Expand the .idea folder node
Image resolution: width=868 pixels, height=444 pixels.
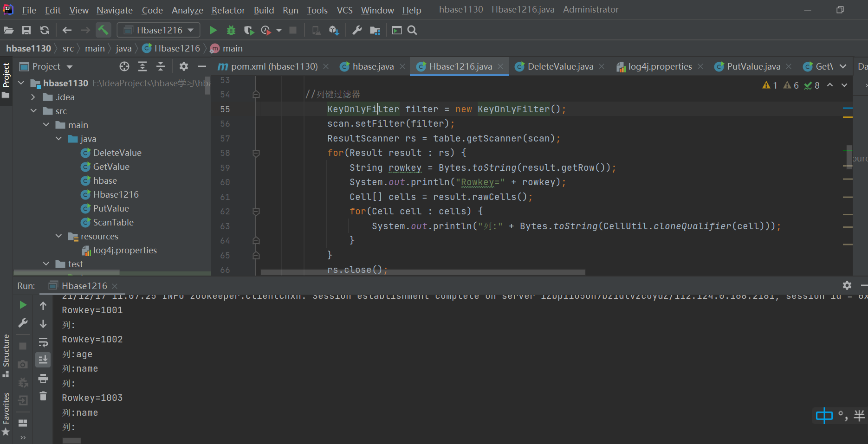33,97
